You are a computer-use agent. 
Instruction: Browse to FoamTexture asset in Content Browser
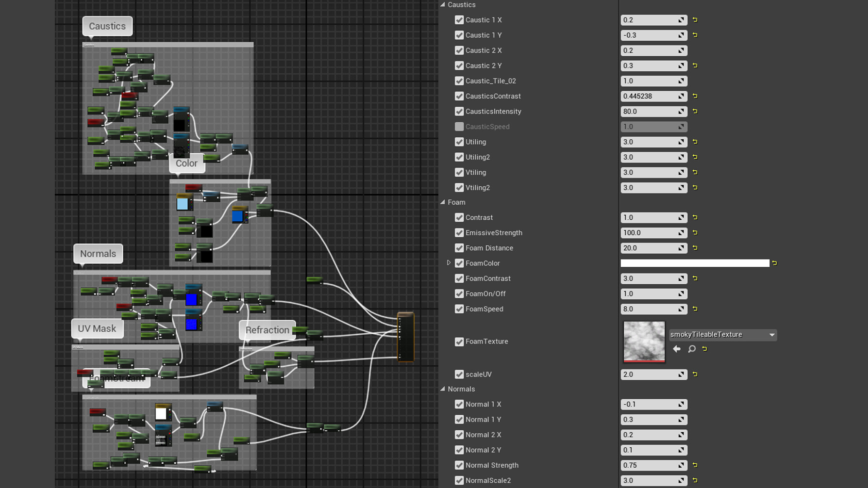[692, 349]
